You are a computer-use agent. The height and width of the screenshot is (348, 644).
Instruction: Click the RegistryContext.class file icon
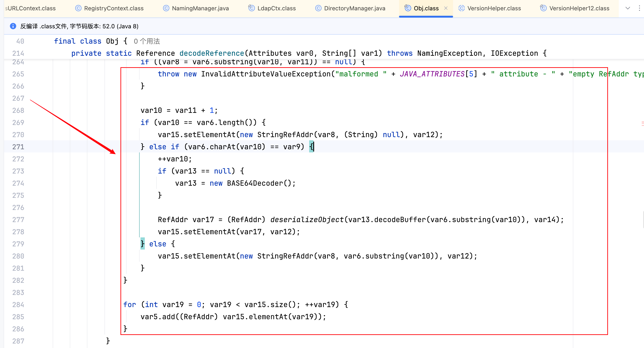point(78,8)
